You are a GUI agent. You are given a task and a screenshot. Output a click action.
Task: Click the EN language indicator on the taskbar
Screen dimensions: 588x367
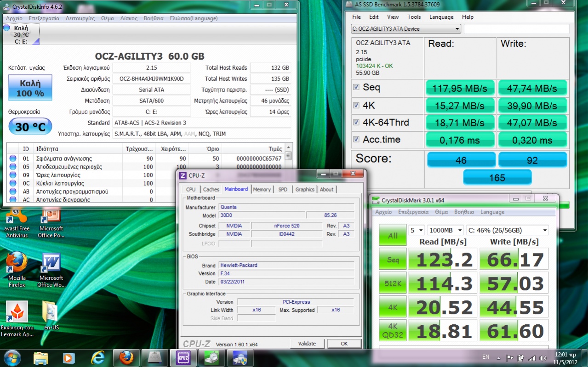coord(485,357)
